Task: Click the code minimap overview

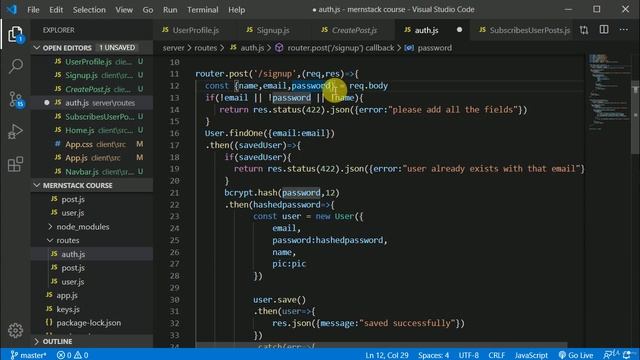Action: coord(608,92)
